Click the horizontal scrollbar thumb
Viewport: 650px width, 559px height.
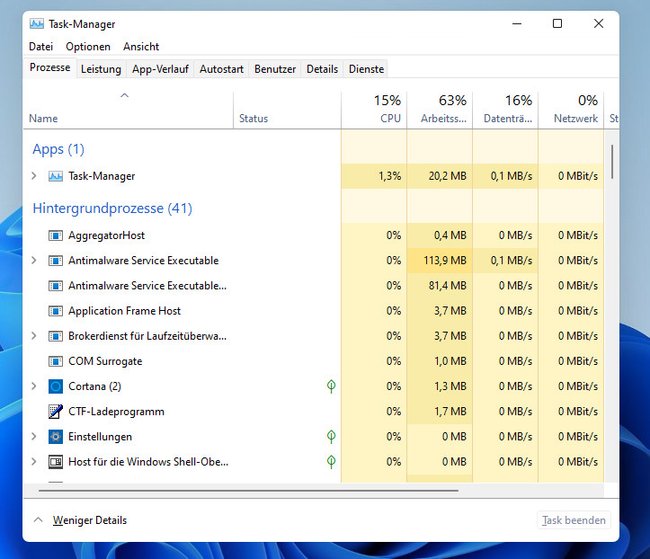249,491
